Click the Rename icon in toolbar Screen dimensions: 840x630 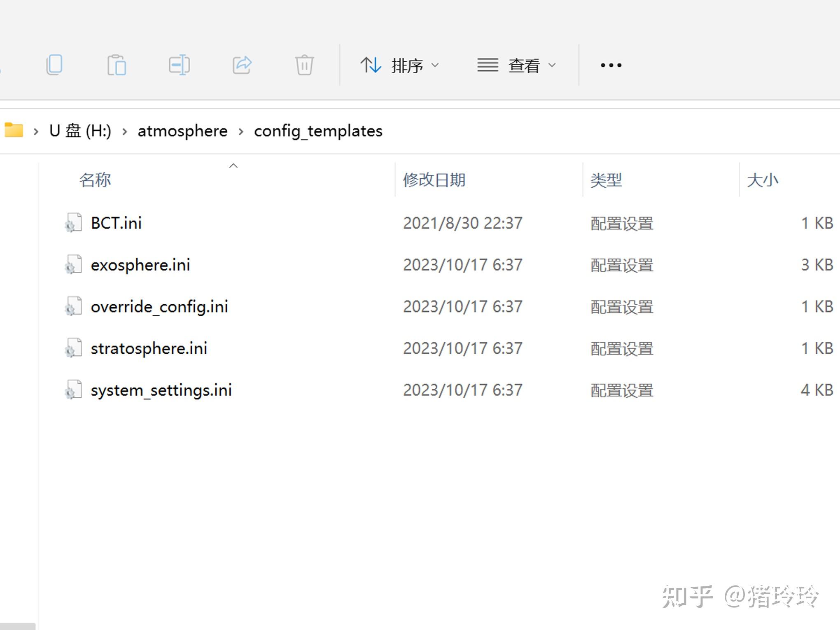pyautogui.click(x=179, y=65)
